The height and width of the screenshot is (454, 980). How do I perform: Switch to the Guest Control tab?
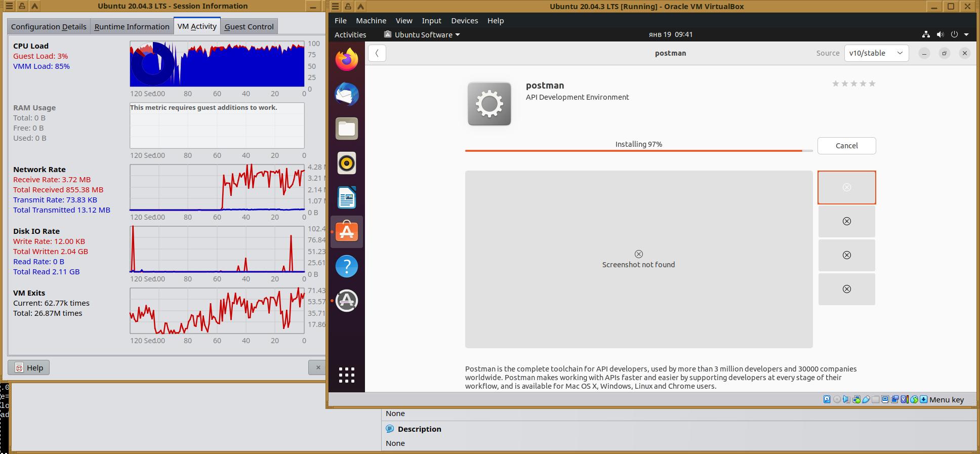(x=249, y=26)
